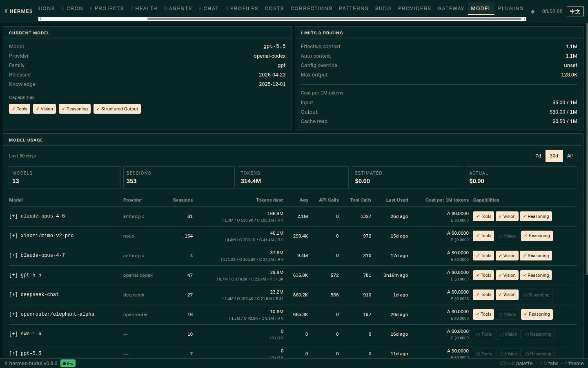Click the right arrow of the tab scrollbar

(524, 19)
